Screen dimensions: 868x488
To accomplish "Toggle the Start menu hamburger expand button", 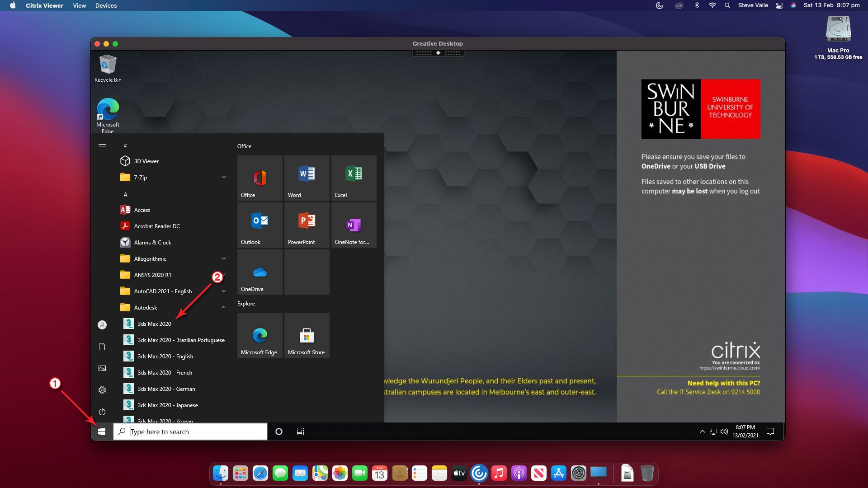I will [102, 146].
